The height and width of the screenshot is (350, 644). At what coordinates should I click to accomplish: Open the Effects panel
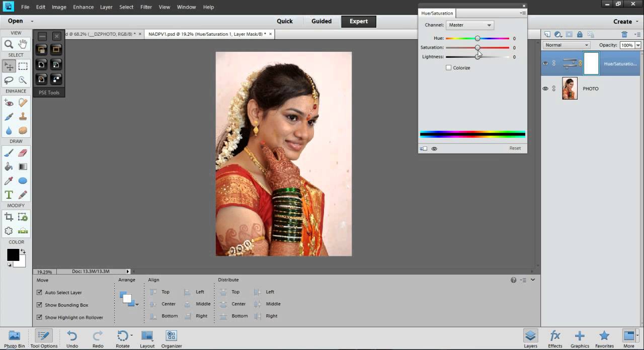click(555, 339)
